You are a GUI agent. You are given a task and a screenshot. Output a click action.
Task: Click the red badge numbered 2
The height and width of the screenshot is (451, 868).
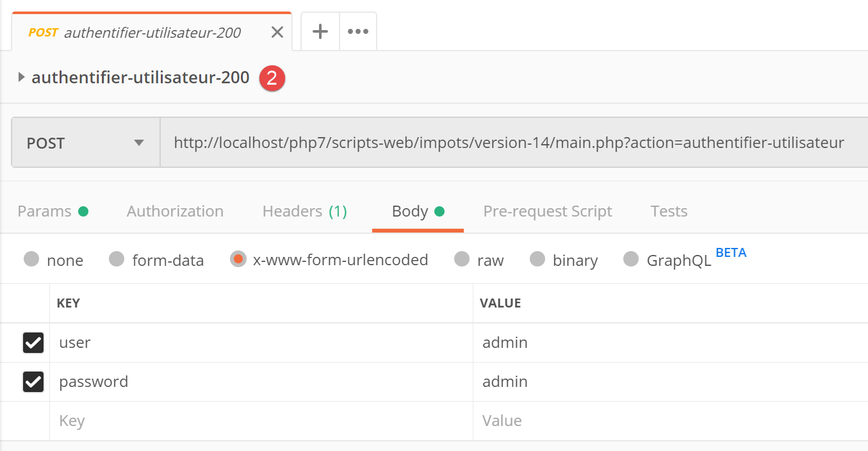[x=272, y=78]
